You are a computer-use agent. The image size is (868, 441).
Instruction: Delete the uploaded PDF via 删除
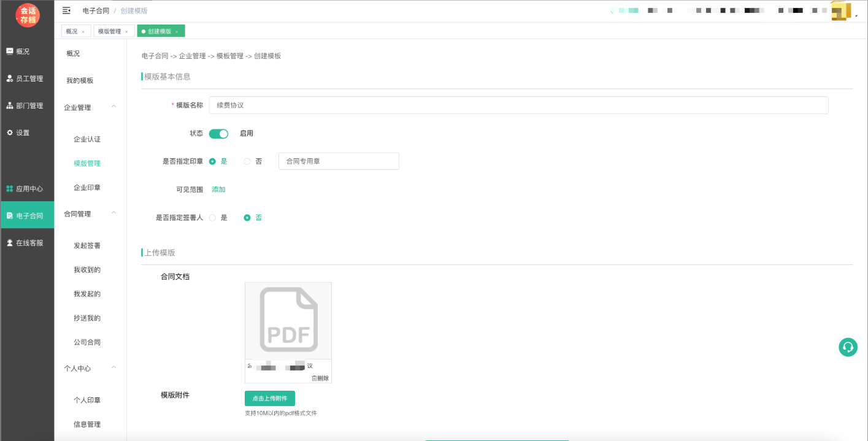[x=320, y=378]
